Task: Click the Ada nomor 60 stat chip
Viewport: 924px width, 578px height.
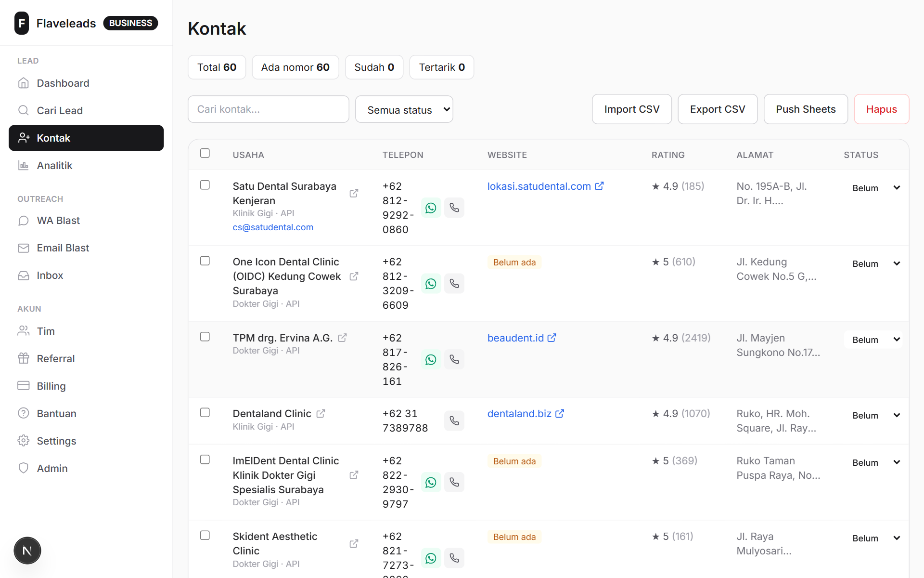Action: click(x=295, y=67)
